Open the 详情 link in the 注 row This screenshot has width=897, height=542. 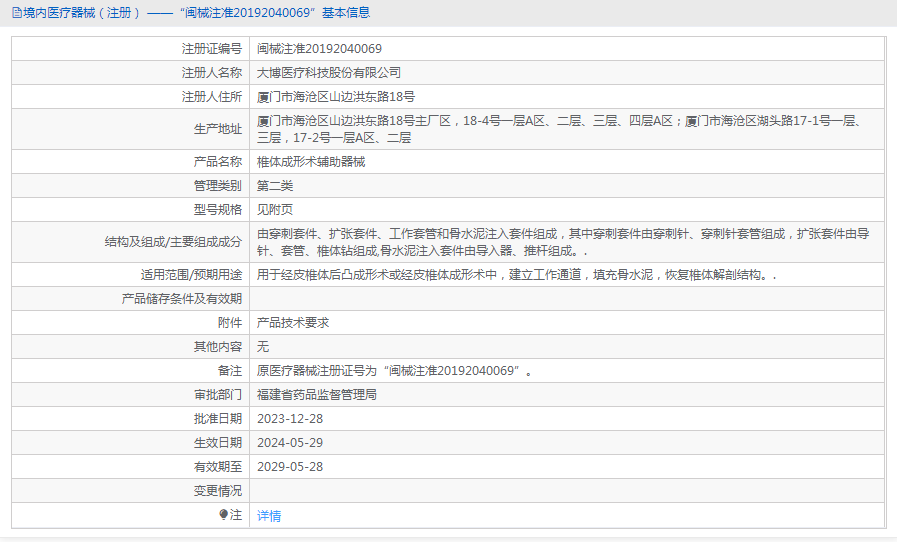pyautogui.click(x=269, y=516)
